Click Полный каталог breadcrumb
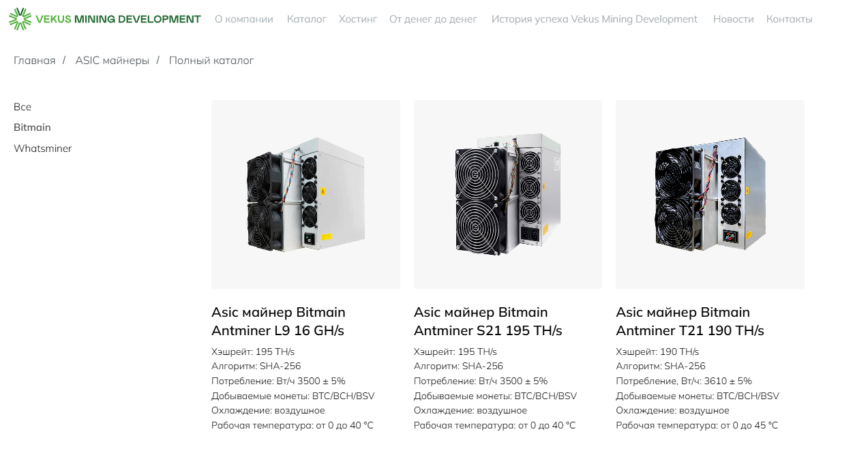Viewport: 868px width, 468px height. (x=211, y=61)
